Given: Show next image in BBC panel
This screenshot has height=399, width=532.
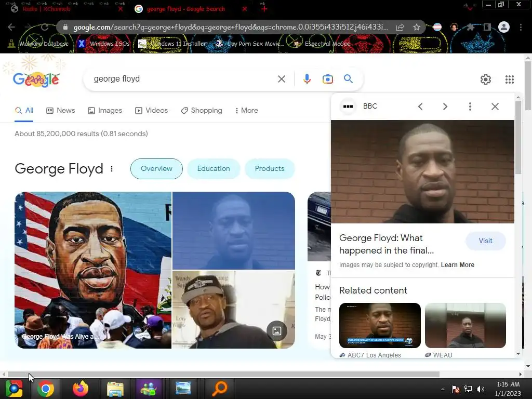Looking at the screenshot, I should pos(445,107).
